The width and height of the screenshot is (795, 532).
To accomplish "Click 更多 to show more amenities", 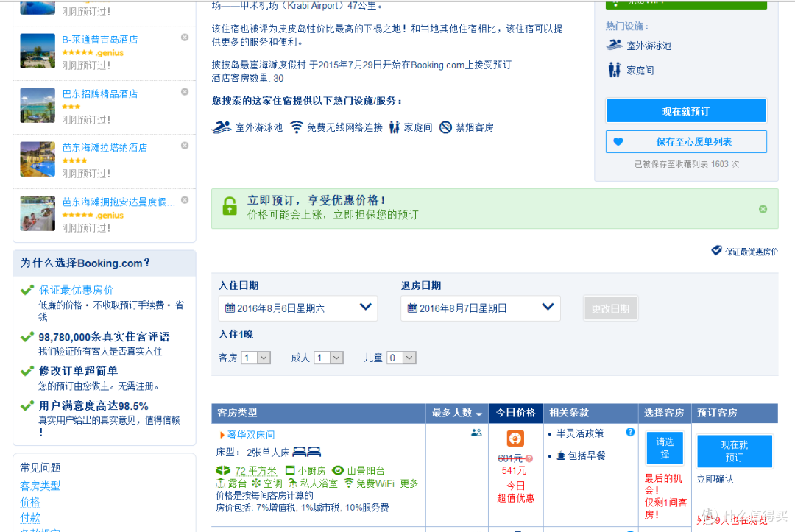I will (x=409, y=483).
